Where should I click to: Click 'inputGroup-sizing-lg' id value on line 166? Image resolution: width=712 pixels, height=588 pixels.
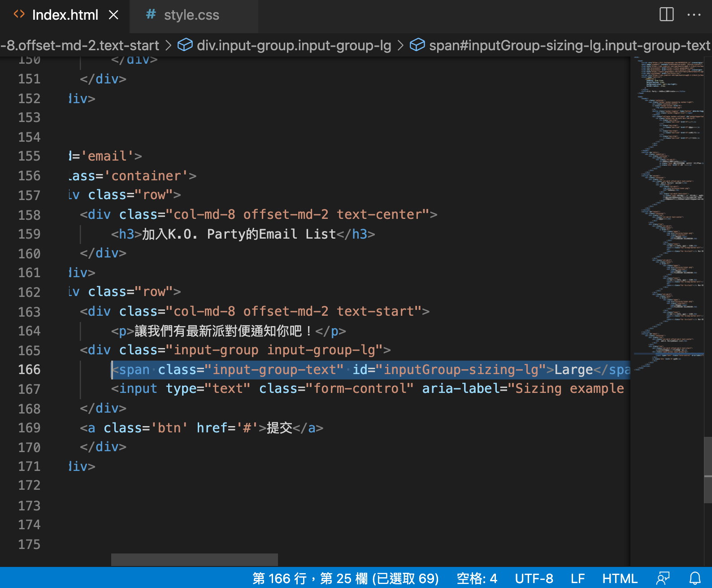tap(461, 370)
